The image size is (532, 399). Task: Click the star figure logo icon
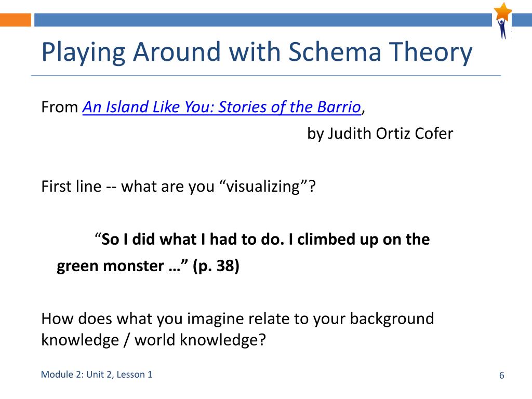[x=502, y=21]
